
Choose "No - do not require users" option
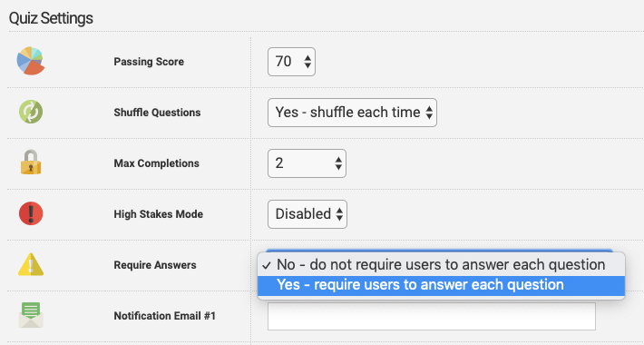tap(441, 265)
